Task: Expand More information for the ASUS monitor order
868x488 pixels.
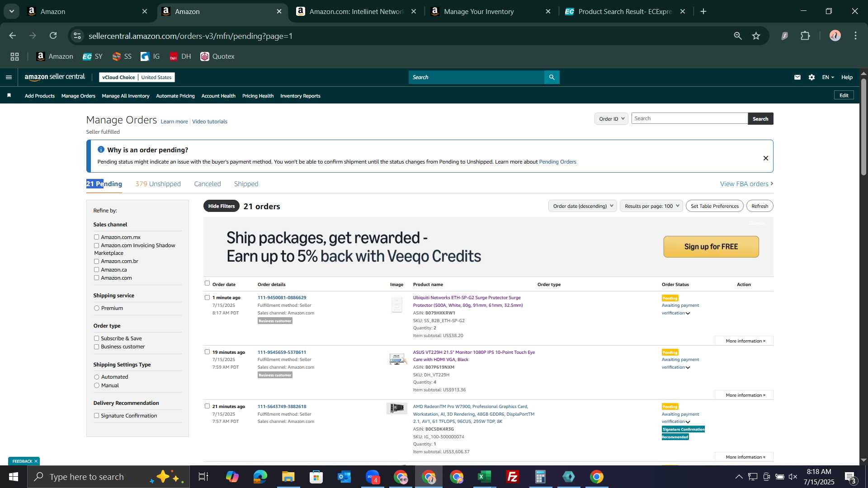Action: coord(744,395)
